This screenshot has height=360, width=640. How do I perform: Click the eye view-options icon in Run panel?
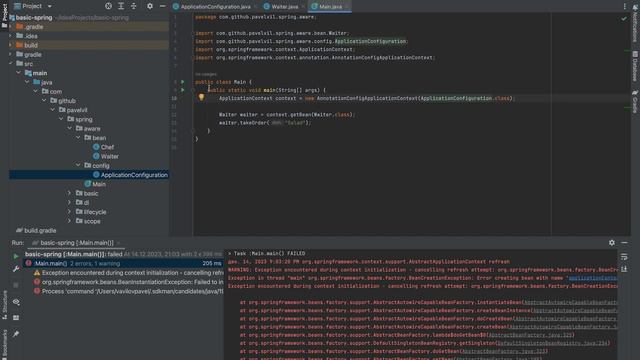16,302
